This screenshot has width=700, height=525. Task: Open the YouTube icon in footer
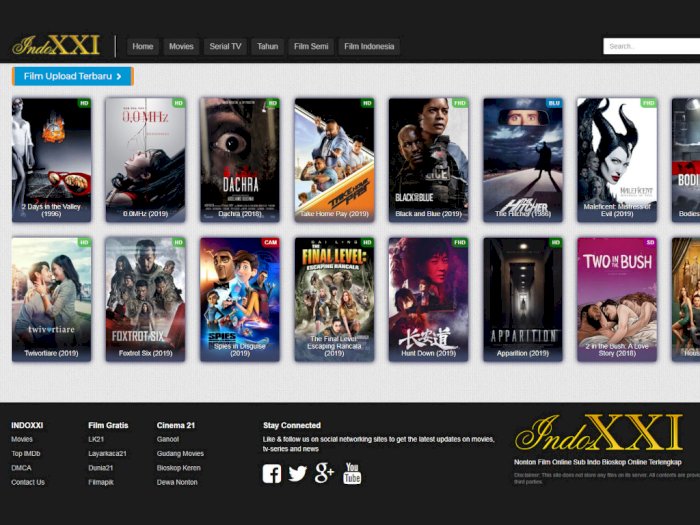[352, 474]
